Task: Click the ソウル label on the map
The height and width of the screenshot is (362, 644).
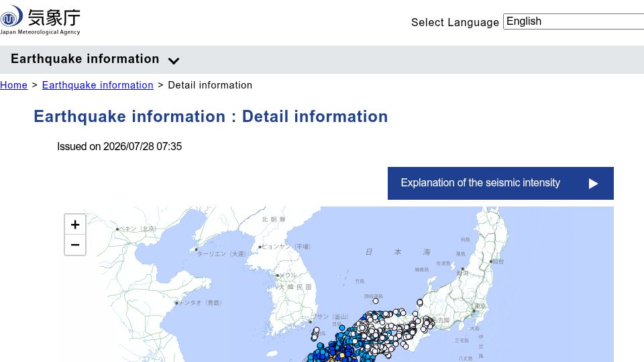Action: (x=288, y=275)
